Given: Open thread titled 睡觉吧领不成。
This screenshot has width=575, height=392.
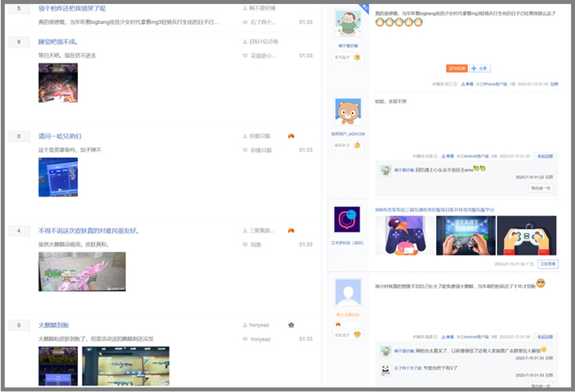Looking at the screenshot, I should [57, 41].
